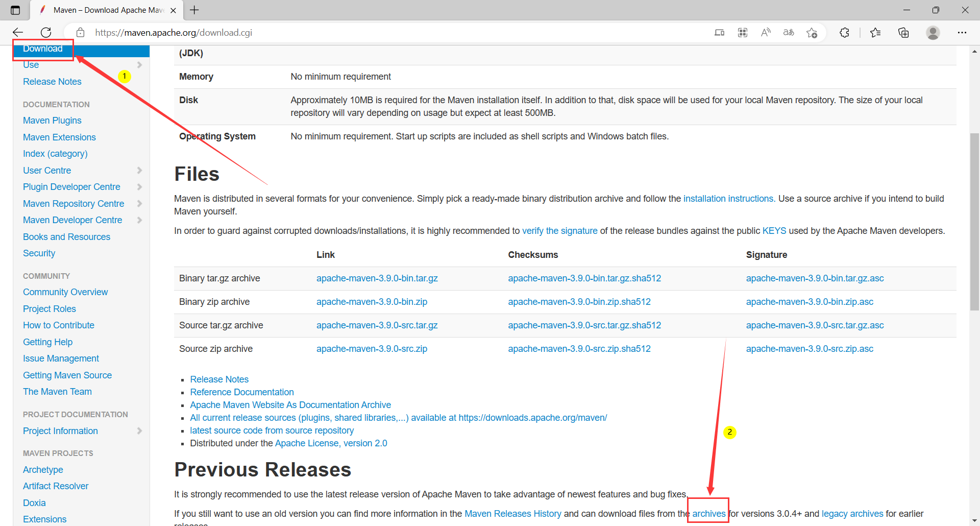Open the user profile avatar
The height and width of the screenshot is (526, 980).
pyautogui.click(x=933, y=33)
